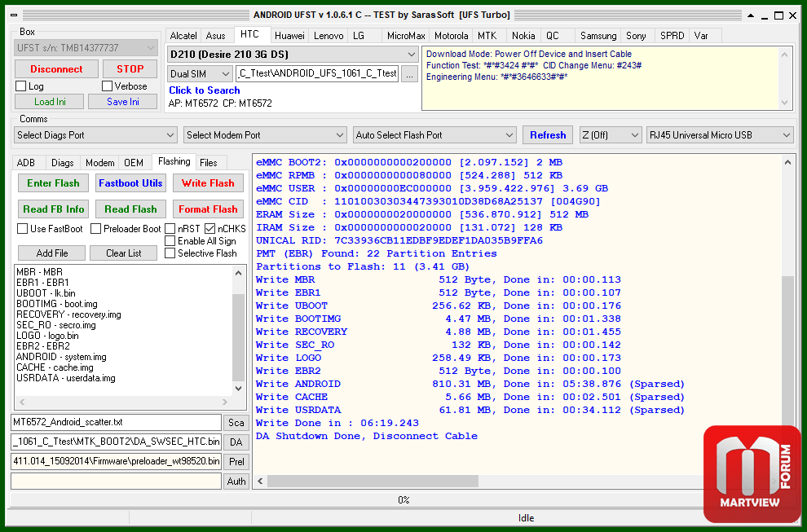Open the D210 Desire model dropdown
The height and width of the screenshot is (532, 807).
pyautogui.click(x=292, y=54)
